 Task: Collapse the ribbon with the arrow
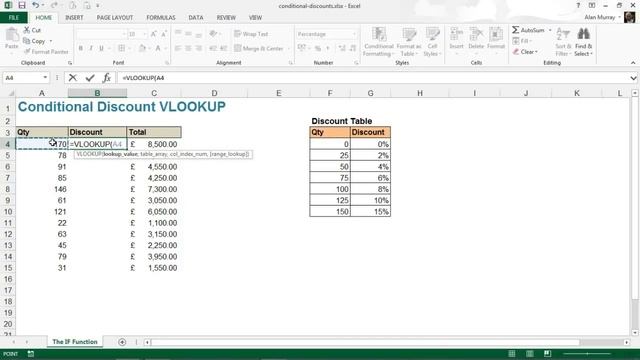tap(633, 63)
